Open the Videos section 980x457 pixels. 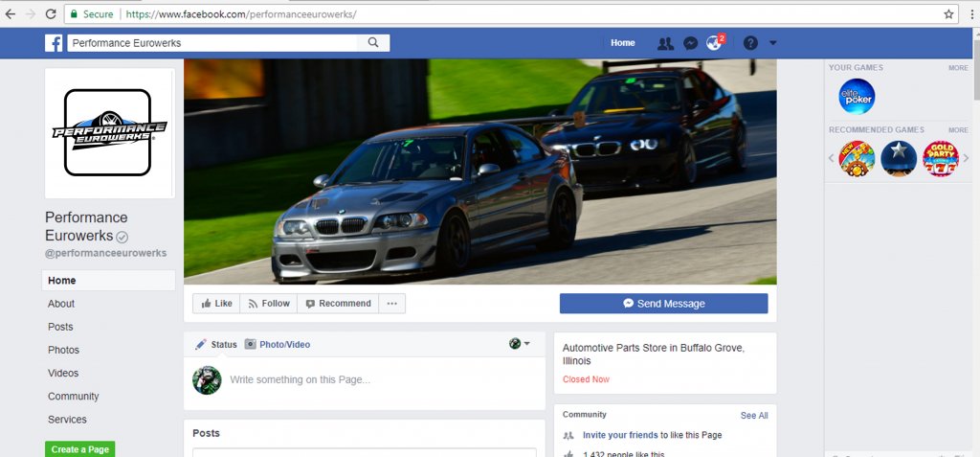tap(63, 373)
